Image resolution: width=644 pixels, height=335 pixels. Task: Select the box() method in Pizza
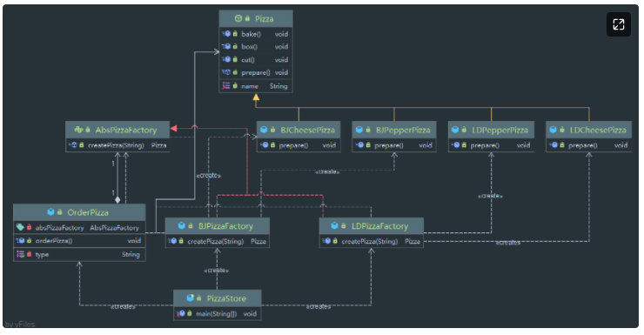pyautogui.click(x=256, y=47)
